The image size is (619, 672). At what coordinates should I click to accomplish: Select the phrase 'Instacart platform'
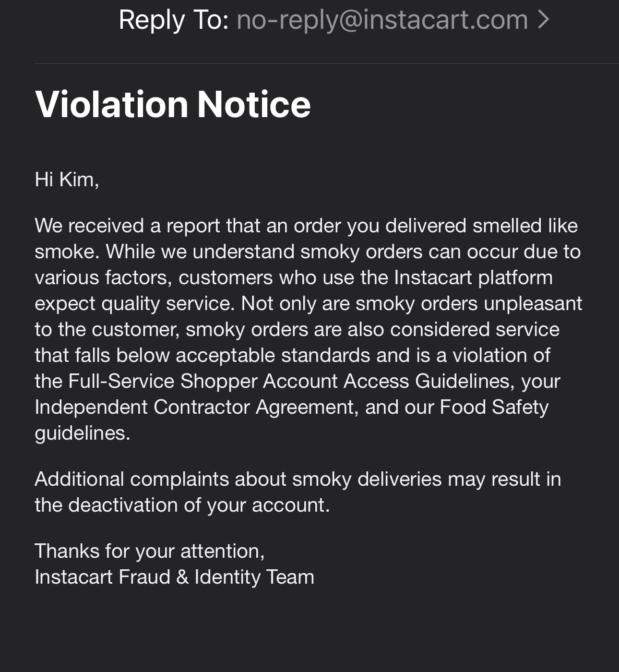[473, 277]
